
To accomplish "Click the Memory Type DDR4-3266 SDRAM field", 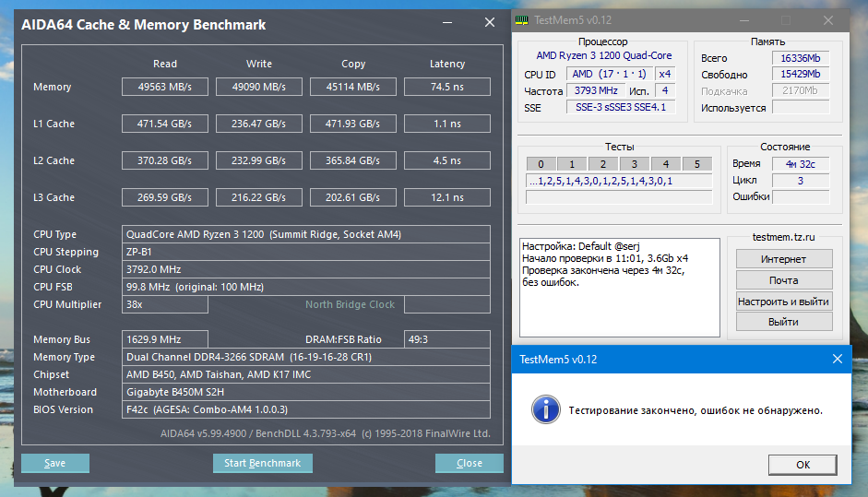I will (x=306, y=357).
